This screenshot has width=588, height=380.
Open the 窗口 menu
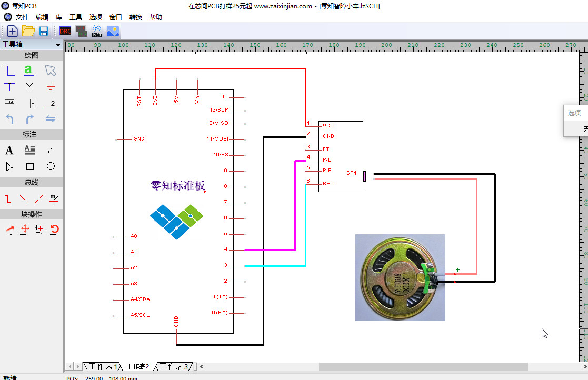[x=115, y=17]
